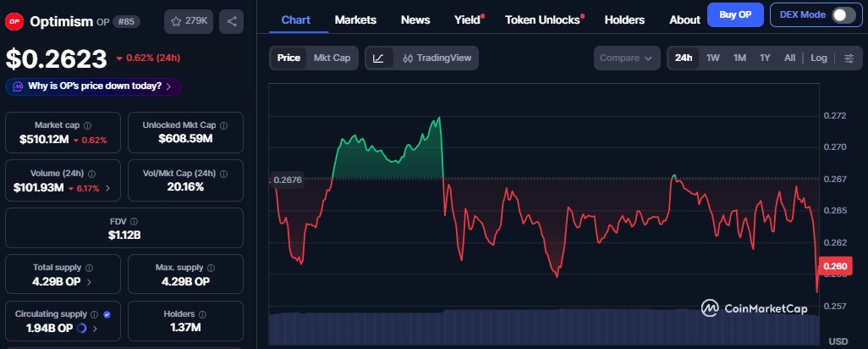
Task: Set chart range to All
Action: click(790, 58)
